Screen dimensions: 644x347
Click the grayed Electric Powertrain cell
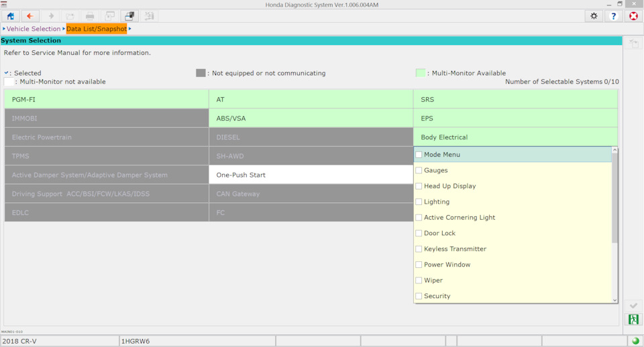(x=107, y=137)
